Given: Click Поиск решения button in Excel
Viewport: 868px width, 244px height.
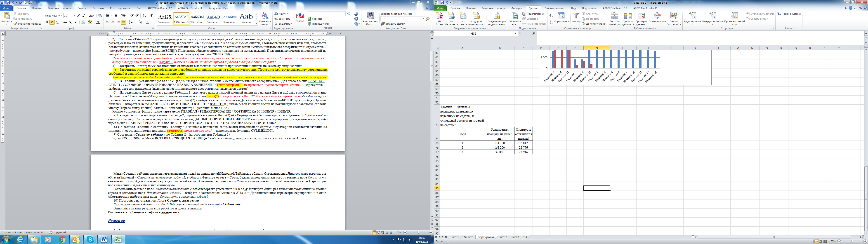Looking at the screenshot, I should [789, 14].
